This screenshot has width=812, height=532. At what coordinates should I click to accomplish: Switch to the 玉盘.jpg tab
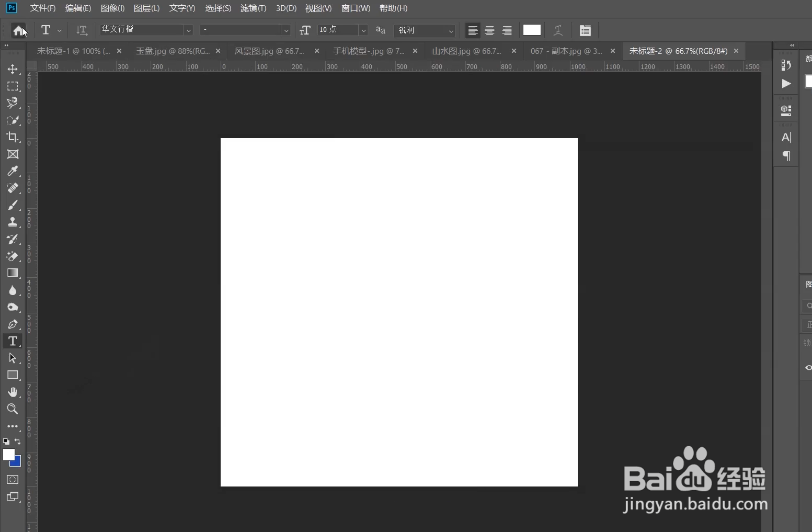[x=173, y=51]
